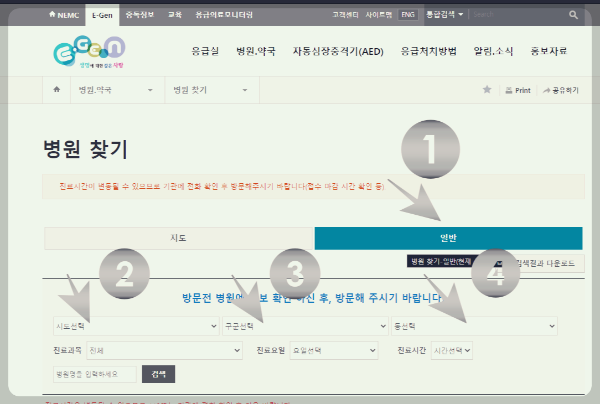The image size is (600, 404).
Task: Click the 병원 찾기 page heading text
Action: (85, 149)
